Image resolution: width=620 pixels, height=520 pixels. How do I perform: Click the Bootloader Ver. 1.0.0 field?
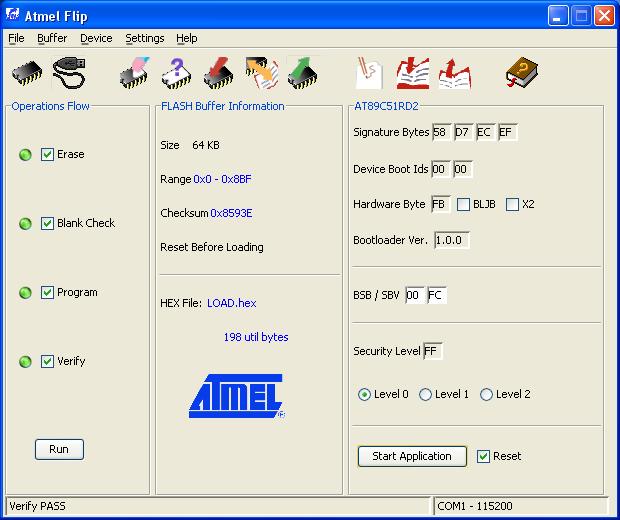pyautogui.click(x=452, y=240)
